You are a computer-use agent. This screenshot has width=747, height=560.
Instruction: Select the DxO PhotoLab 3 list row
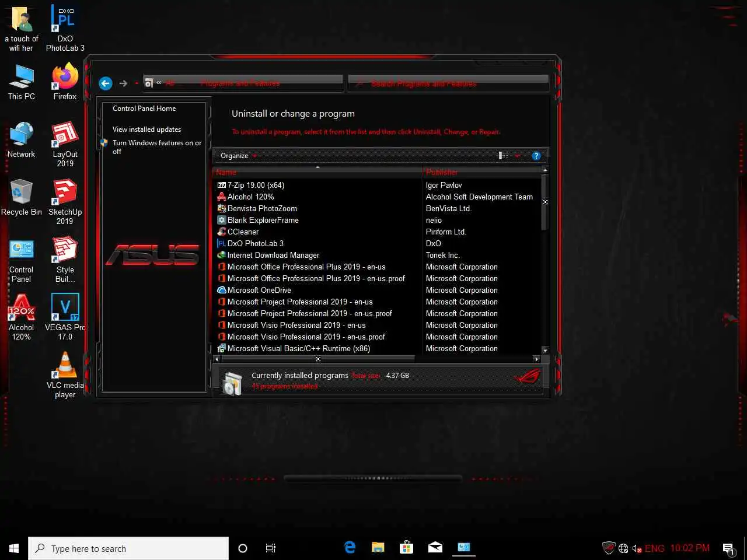[255, 243]
